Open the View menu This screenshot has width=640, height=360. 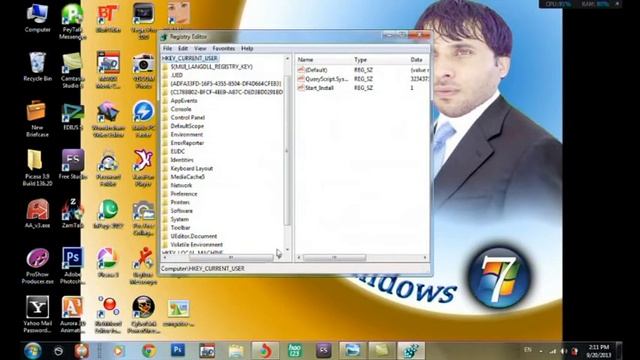pos(200,49)
